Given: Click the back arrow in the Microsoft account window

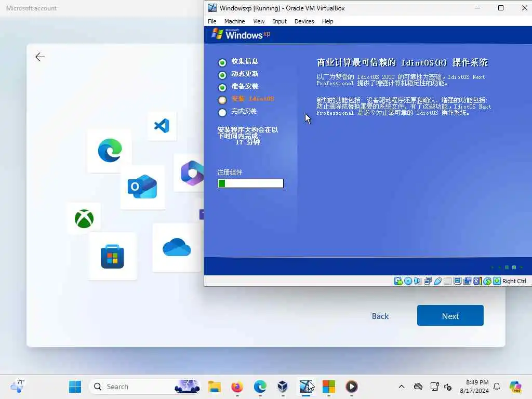Looking at the screenshot, I should [40, 57].
